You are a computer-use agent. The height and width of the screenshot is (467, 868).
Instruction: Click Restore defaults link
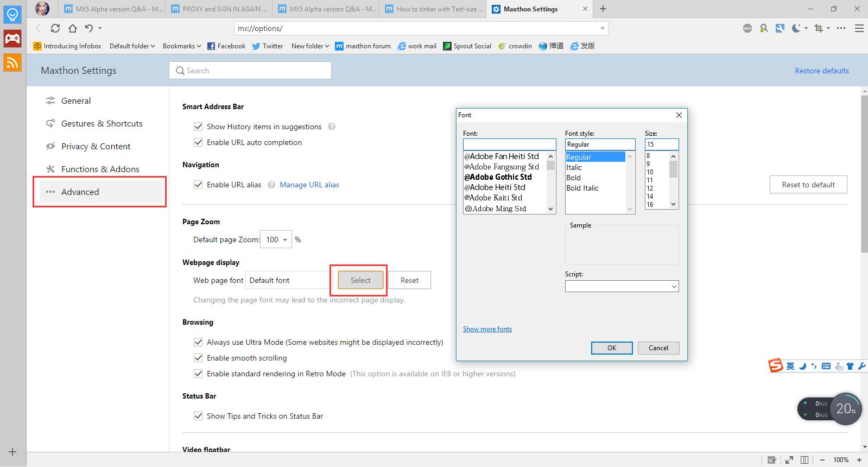tap(822, 71)
